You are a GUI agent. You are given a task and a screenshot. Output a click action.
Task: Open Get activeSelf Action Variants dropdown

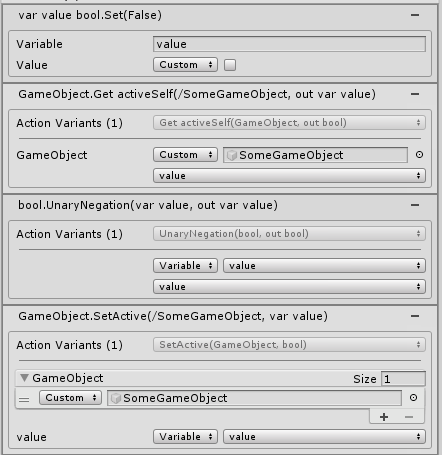pos(289,123)
